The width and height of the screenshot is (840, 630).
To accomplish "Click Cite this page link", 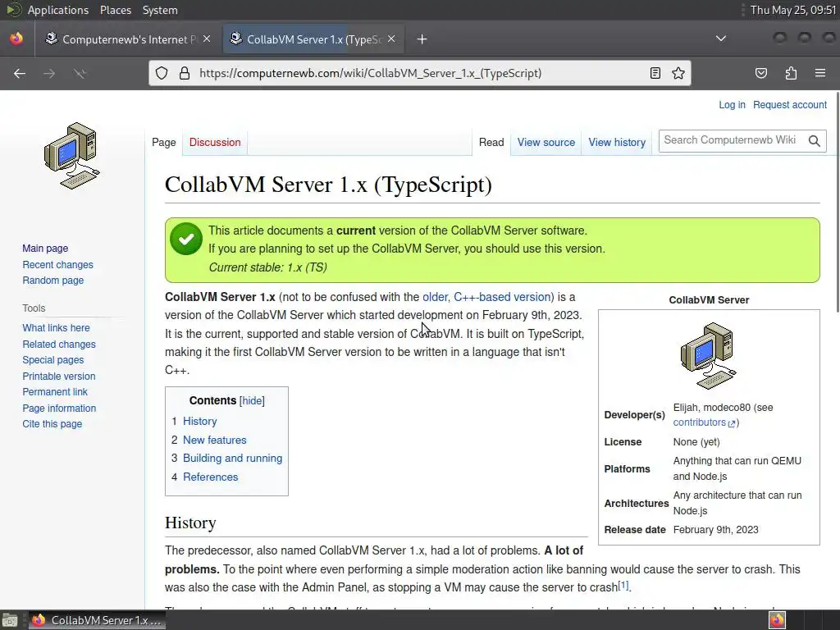I will [52, 424].
